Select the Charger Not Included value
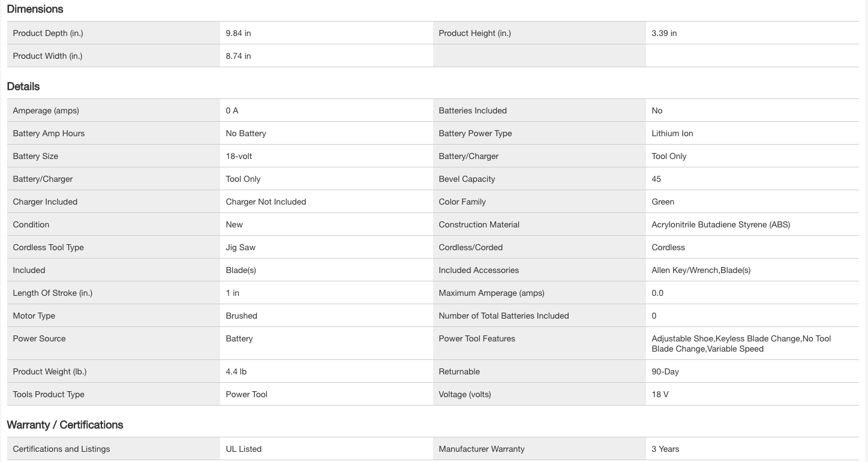This screenshot has height=462, width=868. point(266,202)
